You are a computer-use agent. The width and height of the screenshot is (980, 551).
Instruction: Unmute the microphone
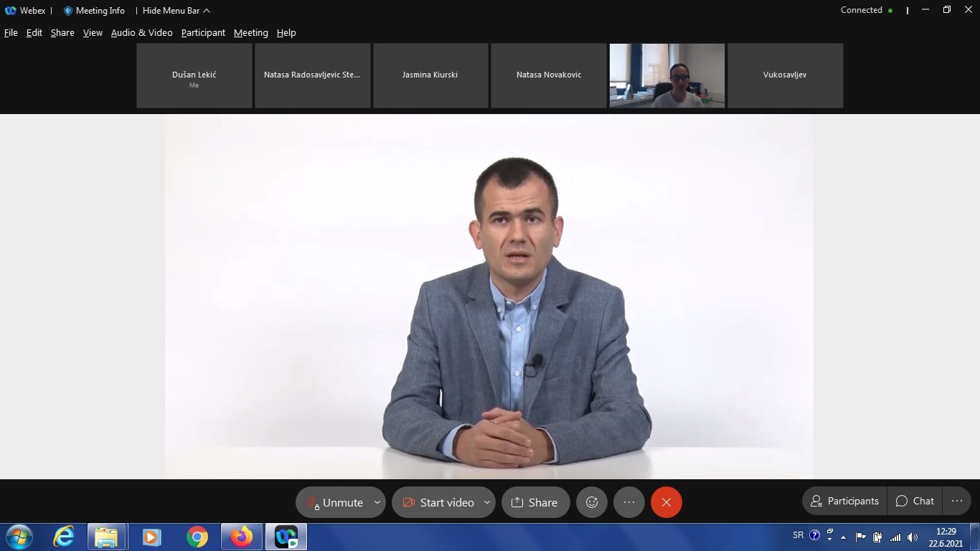[335, 502]
